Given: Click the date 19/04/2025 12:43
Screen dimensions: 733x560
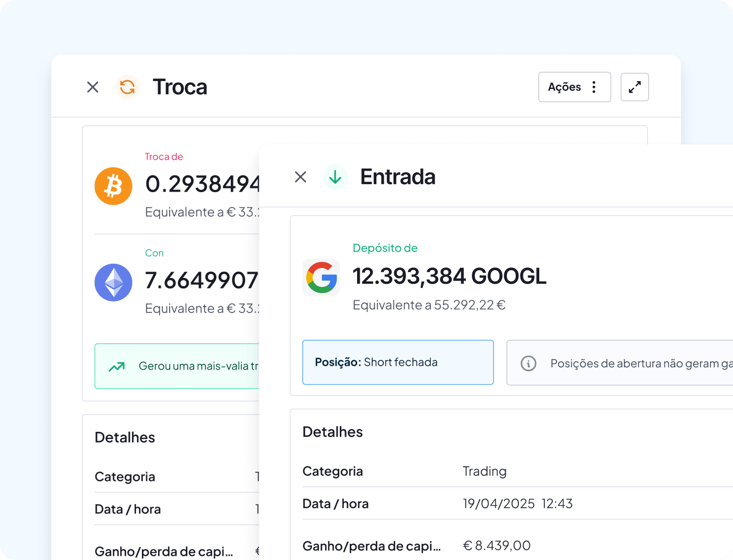Looking at the screenshot, I should (x=518, y=504).
